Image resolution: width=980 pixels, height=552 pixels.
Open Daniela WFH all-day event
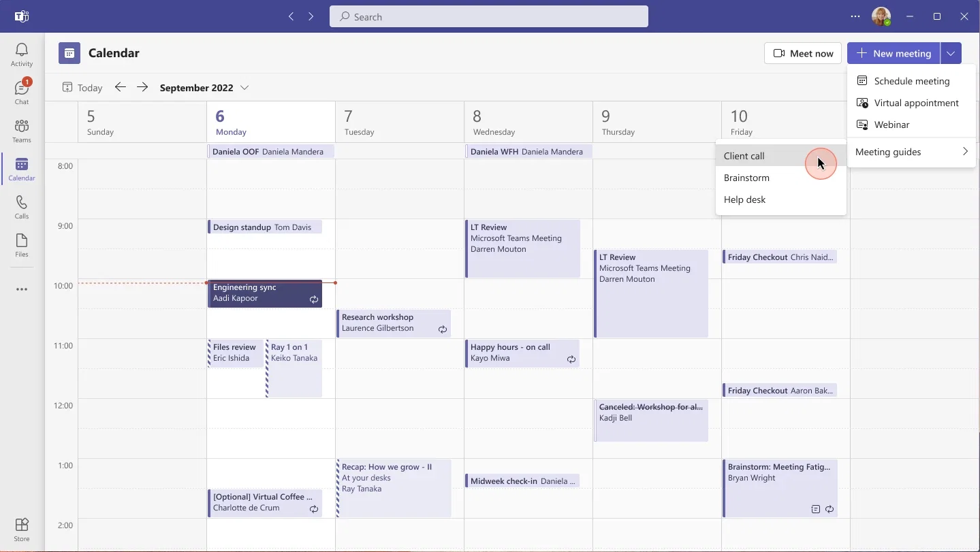(528, 152)
